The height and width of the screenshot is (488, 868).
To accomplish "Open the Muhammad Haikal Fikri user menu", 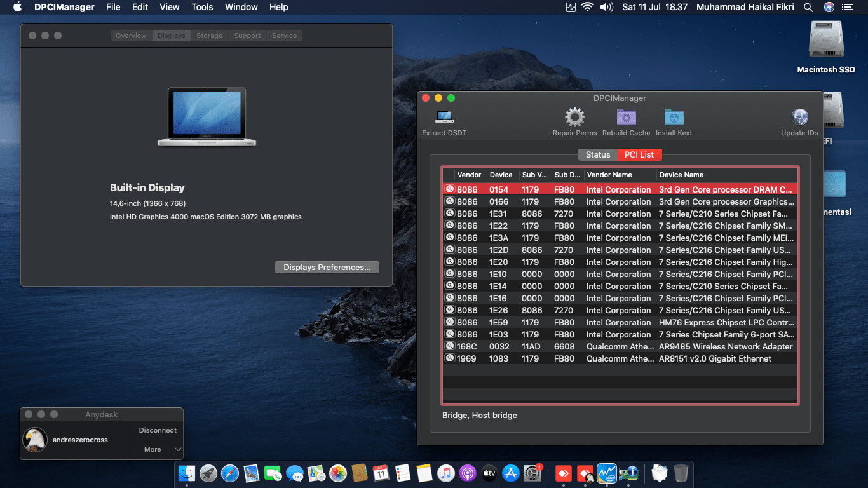I will pyautogui.click(x=746, y=7).
